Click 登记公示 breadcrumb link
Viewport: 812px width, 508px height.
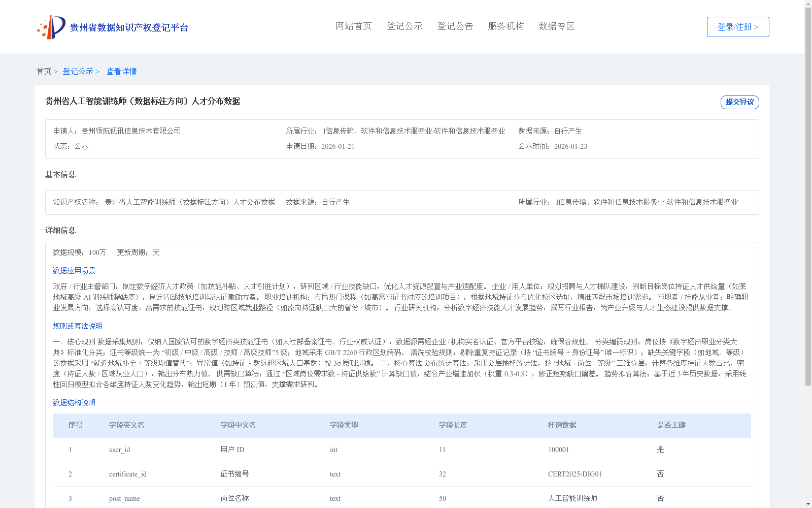point(78,72)
